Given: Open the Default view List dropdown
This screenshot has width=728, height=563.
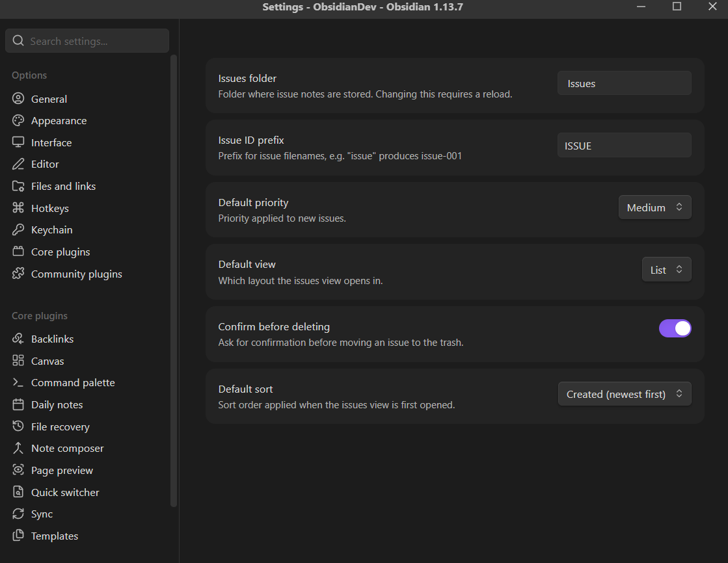Looking at the screenshot, I should click(x=666, y=270).
